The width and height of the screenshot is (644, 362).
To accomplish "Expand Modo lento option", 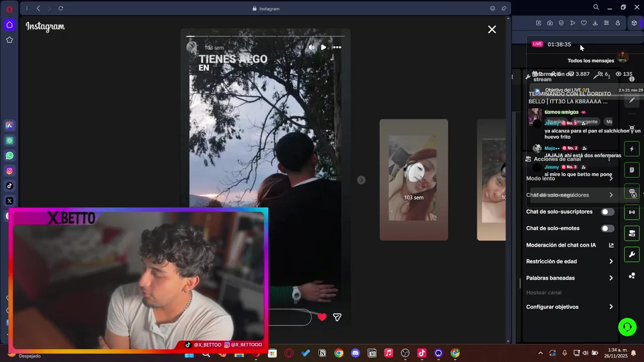I will coord(570,178).
